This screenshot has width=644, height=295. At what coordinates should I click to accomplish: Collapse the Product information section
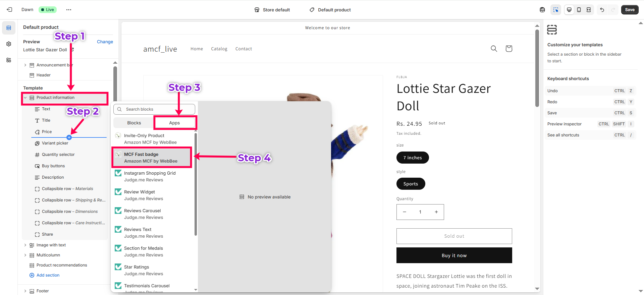[x=25, y=98]
